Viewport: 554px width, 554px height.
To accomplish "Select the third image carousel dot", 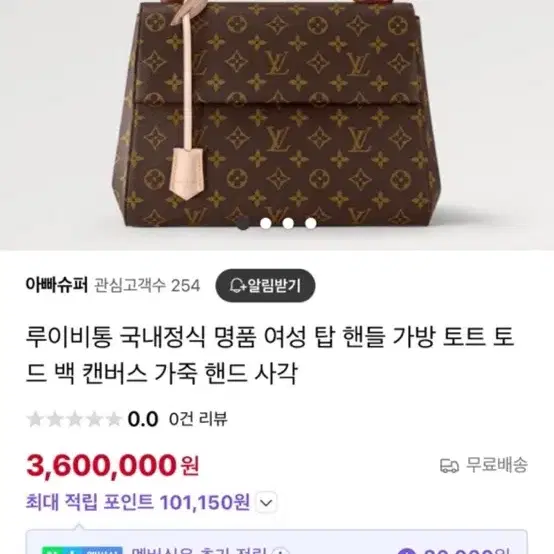I will pyautogui.click(x=288, y=223).
